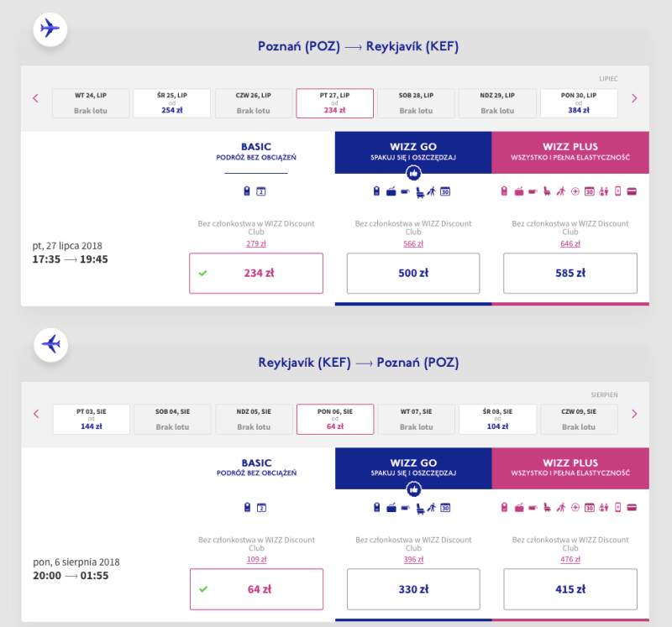Choose the 64 zł BASIC return fare
672x627 pixels.
click(257, 589)
